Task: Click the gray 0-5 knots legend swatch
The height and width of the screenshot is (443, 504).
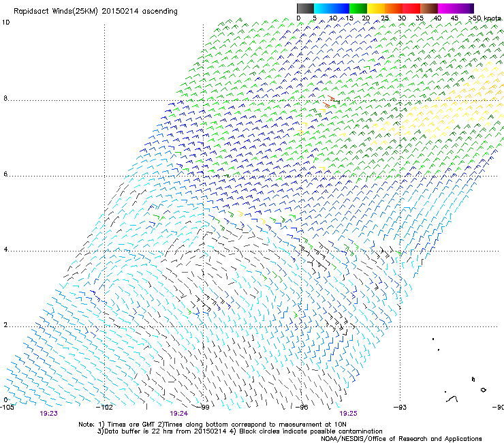Action: pyautogui.click(x=305, y=8)
